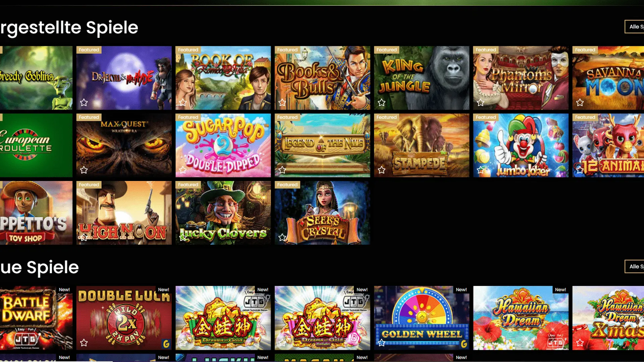Favorite the Dr Jekyll & Mr Hyde game star

point(84,103)
